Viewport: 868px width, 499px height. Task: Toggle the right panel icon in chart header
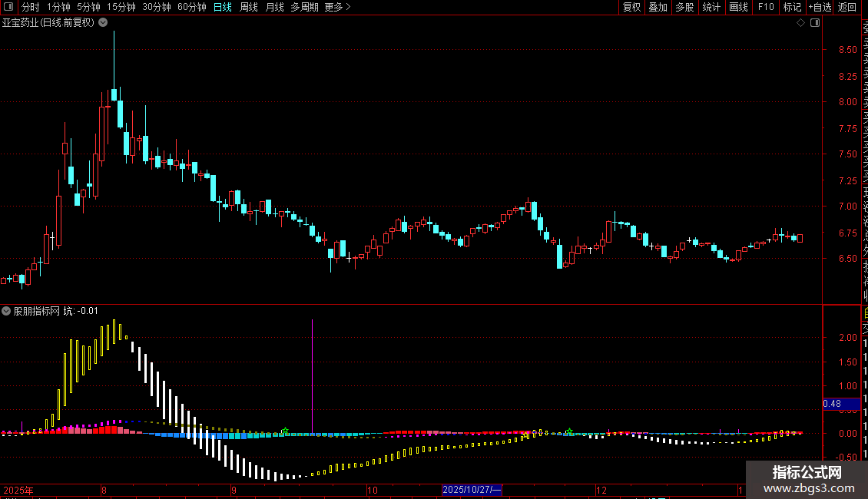click(x=815, y=22)
